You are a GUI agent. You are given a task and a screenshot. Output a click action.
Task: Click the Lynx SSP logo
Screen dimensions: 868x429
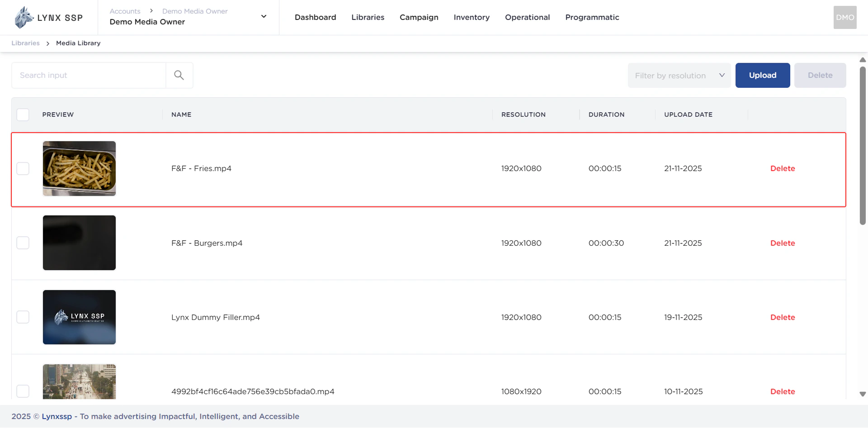tap(48, 18)
